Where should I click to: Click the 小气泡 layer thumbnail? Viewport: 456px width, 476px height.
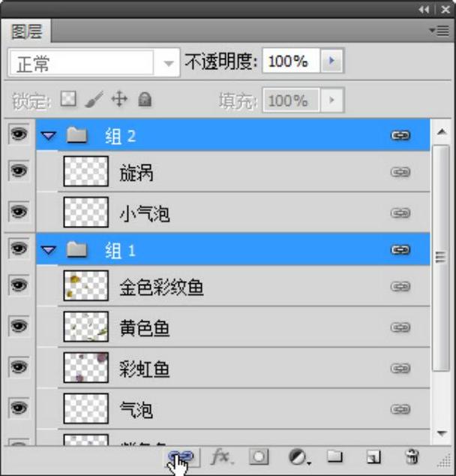(86, 212)
